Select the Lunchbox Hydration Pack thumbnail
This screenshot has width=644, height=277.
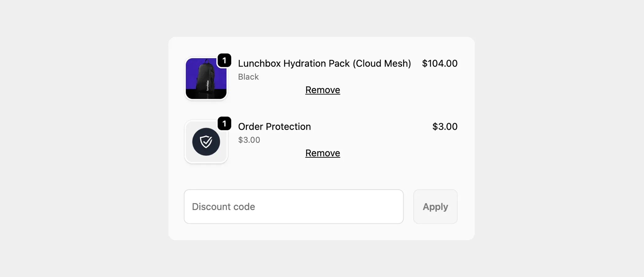206,78
